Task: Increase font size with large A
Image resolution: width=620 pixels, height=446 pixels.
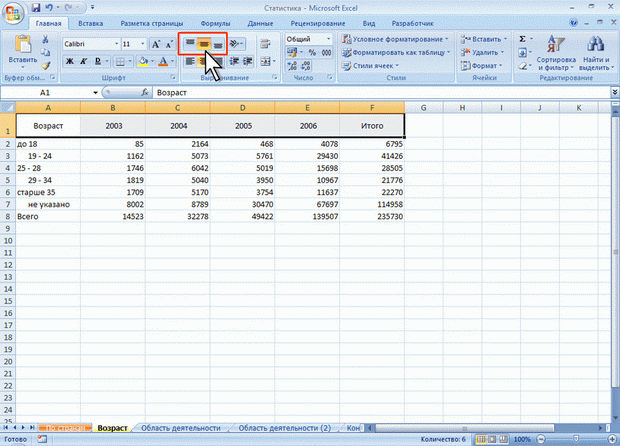Action: click(156, 44)
